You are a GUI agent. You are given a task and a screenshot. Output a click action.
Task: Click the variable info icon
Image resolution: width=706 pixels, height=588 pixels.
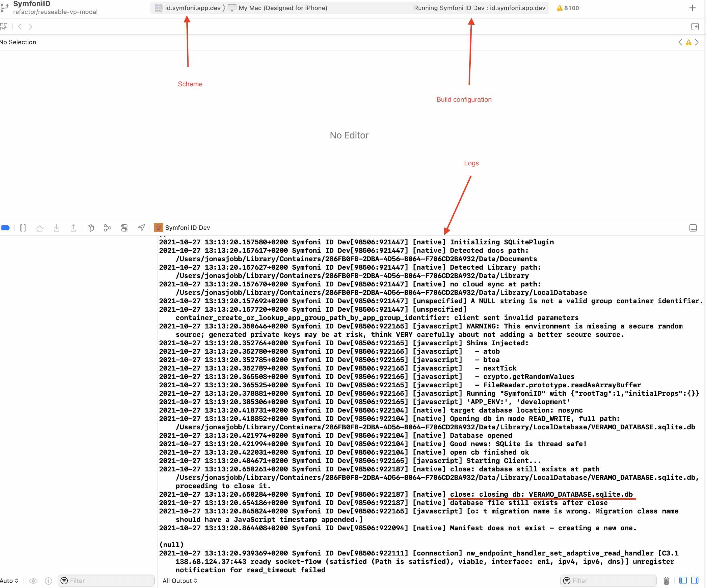tap(48, 581)
